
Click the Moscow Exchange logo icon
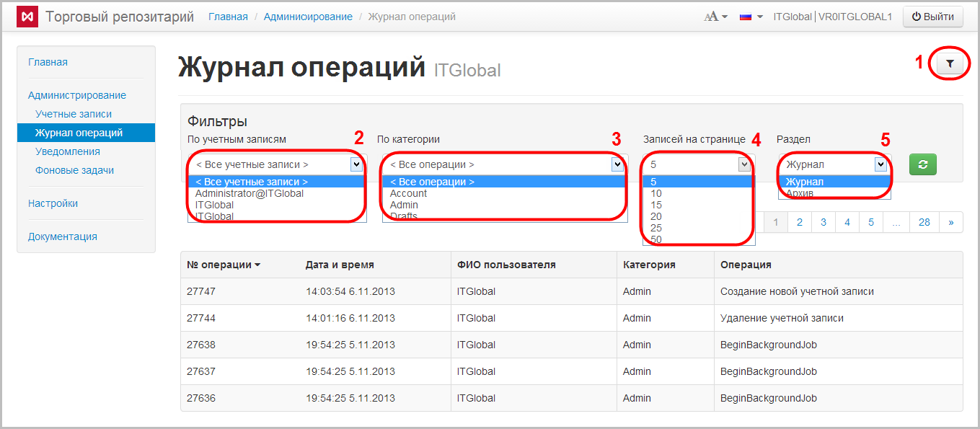pos(27,17)
